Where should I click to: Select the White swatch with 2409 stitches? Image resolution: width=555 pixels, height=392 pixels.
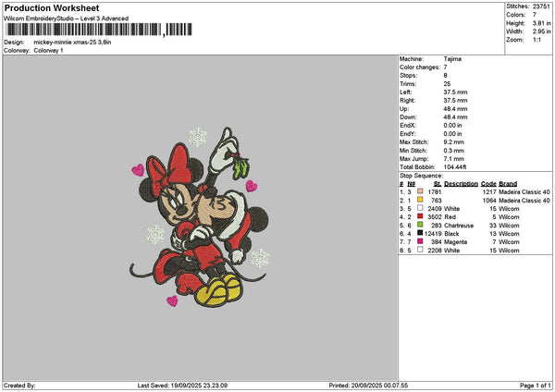[x=419, y=208]
